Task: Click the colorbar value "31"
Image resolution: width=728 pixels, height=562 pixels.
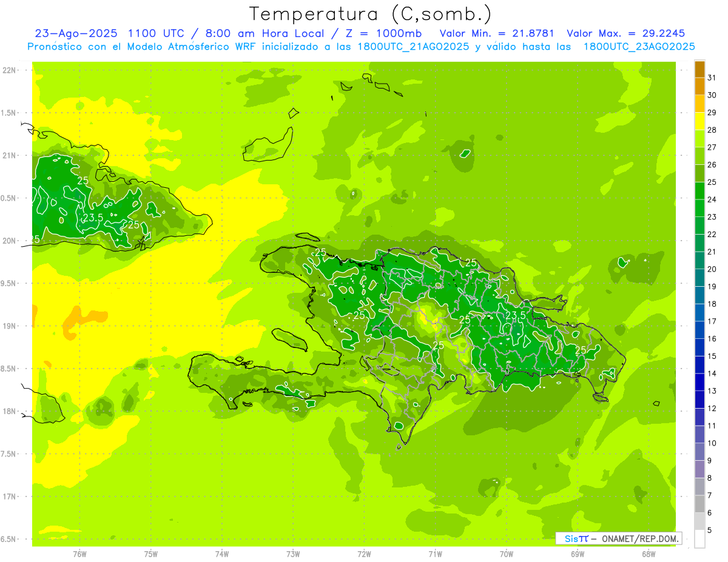Action: pos(712,78)
